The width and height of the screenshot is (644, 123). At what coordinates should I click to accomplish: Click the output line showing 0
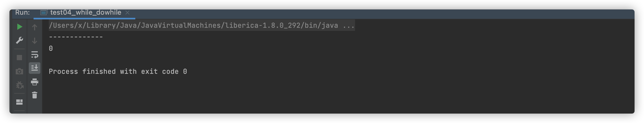pyautogui.click(x=51, y=49)
